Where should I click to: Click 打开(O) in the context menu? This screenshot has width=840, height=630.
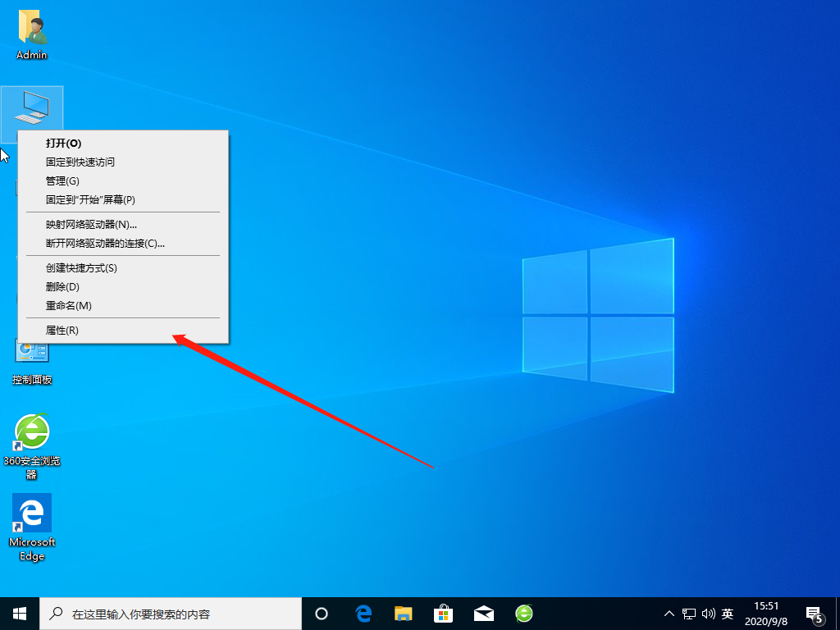tap(64, 143)
